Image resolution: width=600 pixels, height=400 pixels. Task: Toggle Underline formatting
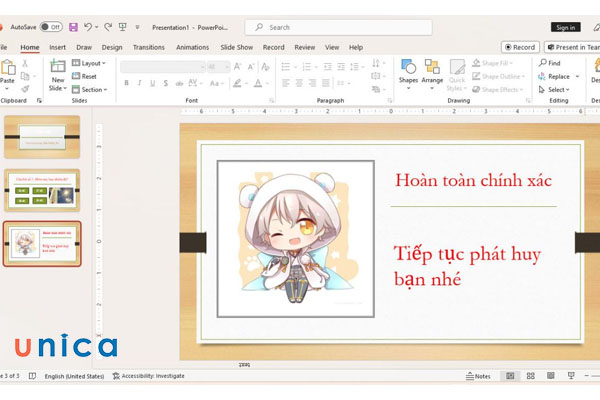point(153,83)
